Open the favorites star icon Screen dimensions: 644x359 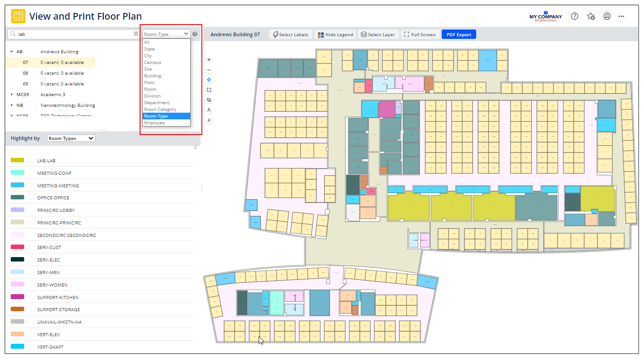(x=591, y=16)
